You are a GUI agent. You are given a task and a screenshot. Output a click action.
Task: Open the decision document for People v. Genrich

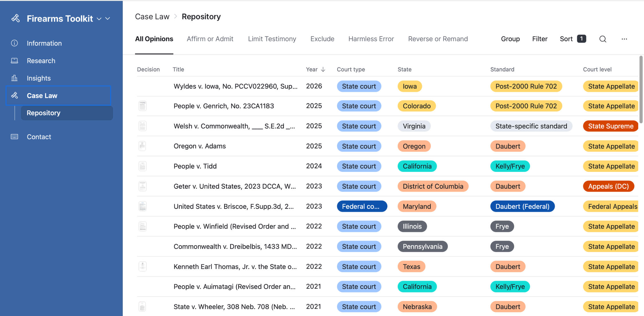pos(142,106)
